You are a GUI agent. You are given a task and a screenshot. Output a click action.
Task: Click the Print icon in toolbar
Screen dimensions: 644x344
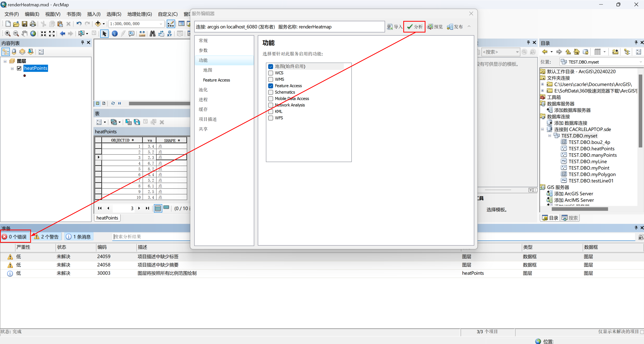coord(33,24)
